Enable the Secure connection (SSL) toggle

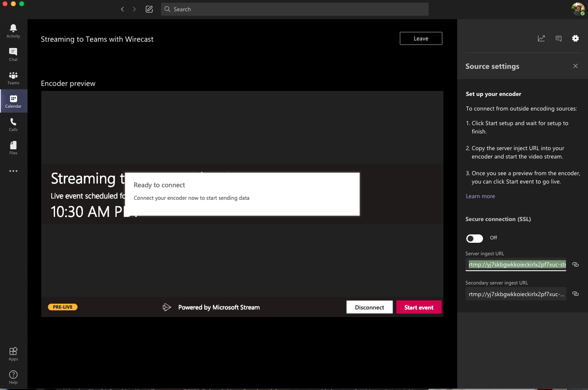pyautogui.click(x=474, y=238)
